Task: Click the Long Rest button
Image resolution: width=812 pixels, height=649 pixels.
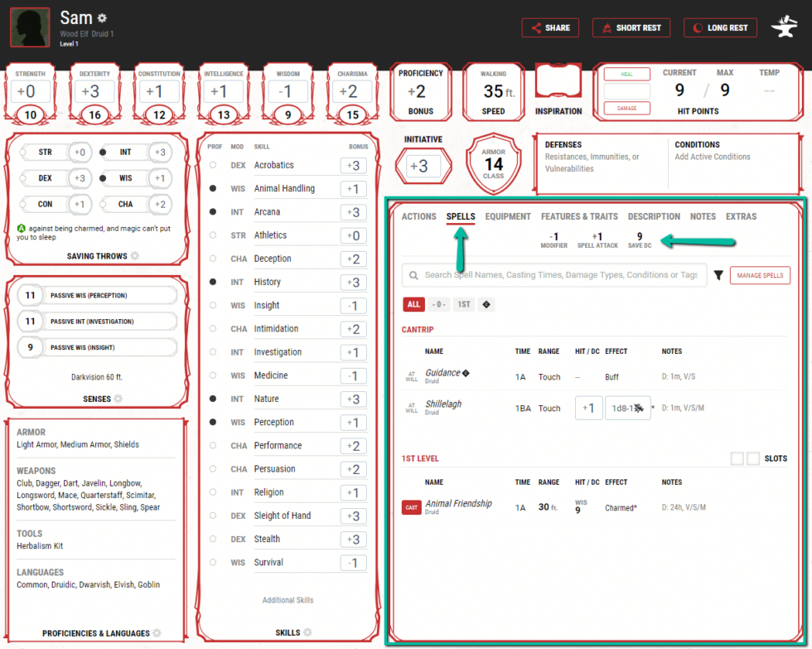Action: coord(720,27)
